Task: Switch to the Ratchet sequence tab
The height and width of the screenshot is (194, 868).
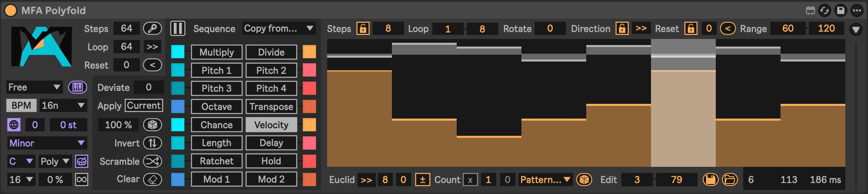Action: [x=217, y=161]
